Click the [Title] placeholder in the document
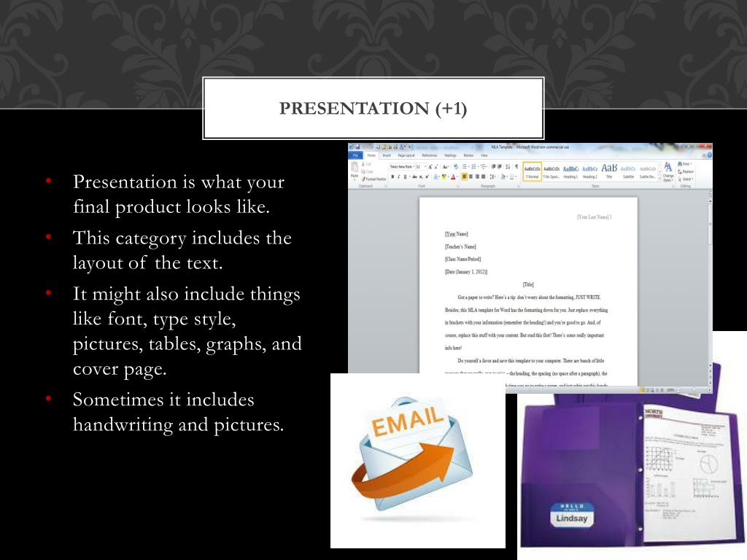 point(528,284)
